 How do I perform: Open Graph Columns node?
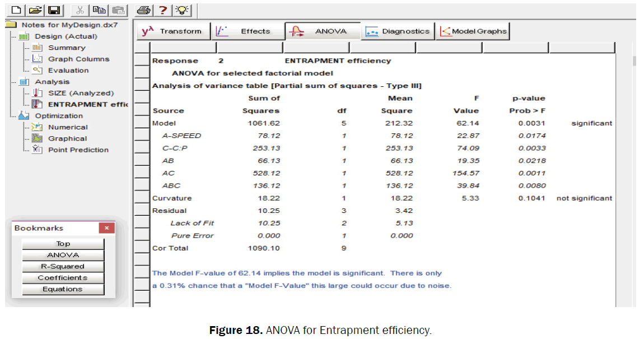pos(78,59)
